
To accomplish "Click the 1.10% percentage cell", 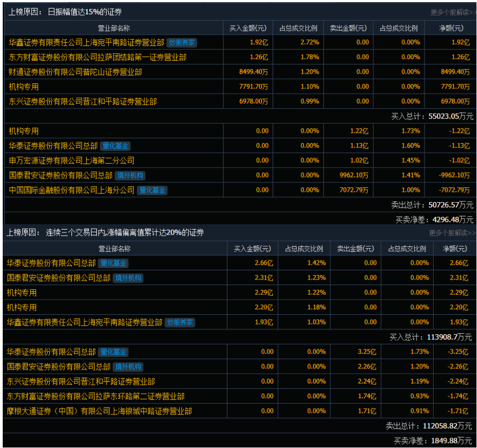I will point(310,87).
